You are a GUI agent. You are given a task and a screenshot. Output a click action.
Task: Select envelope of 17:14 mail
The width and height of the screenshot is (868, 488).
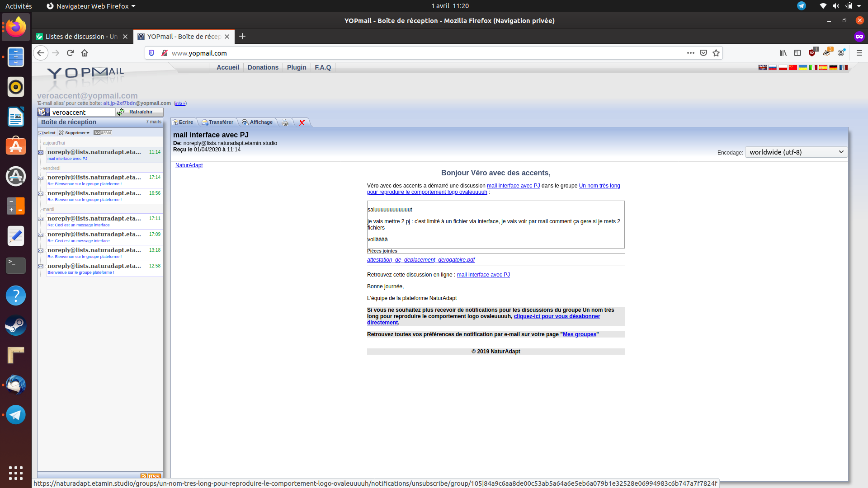click(x=41, y=178)
